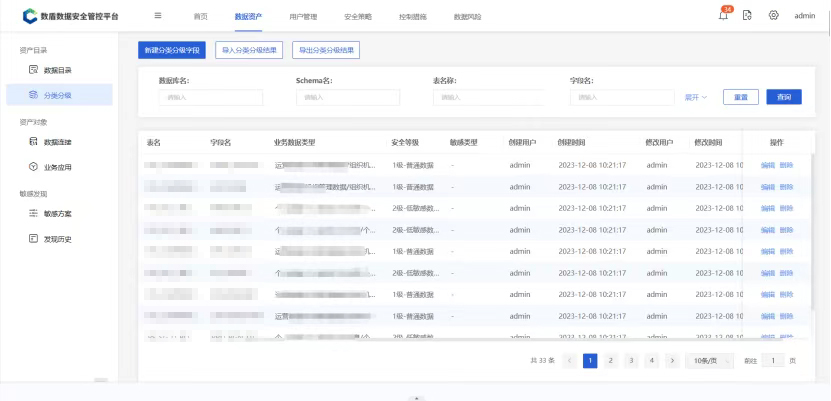Click 编辑 link in first table row
The height and width of the screenshot is (401, 831).
[x=768, y=165]
